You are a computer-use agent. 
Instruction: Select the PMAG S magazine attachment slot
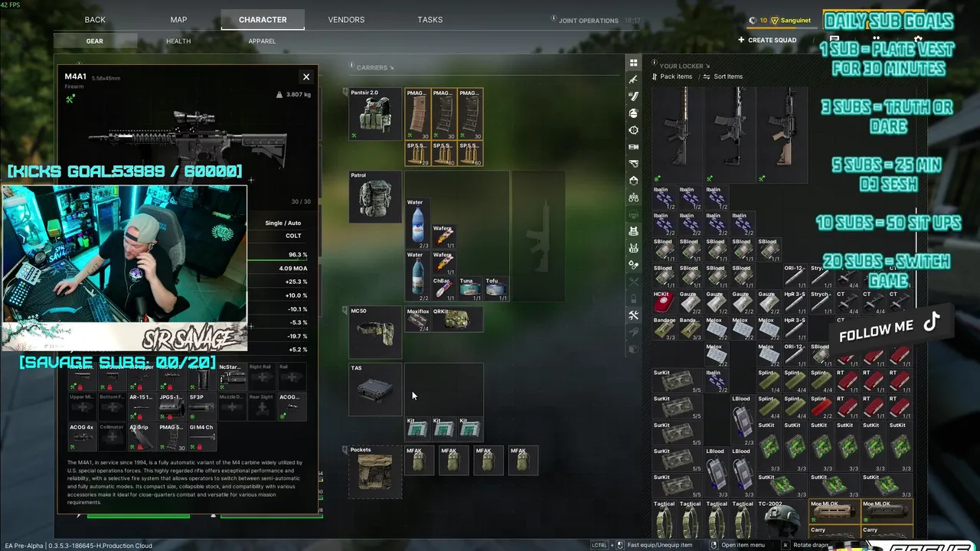172,437
